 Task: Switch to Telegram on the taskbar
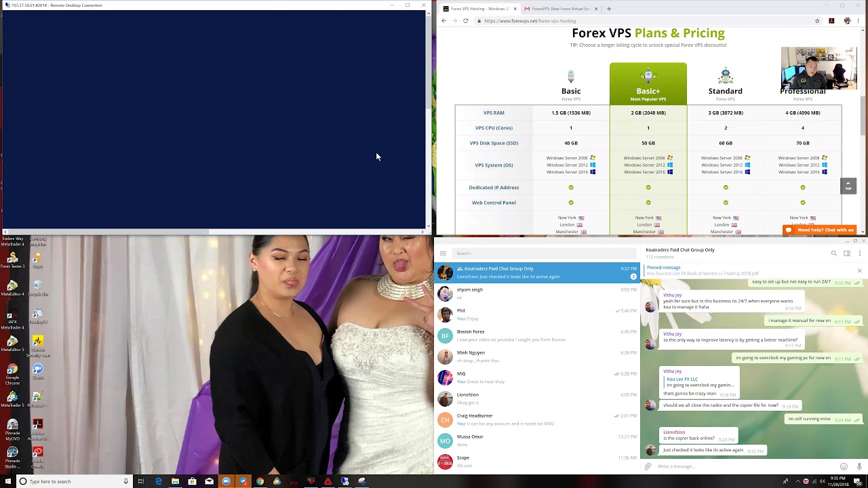pos(243,481)
